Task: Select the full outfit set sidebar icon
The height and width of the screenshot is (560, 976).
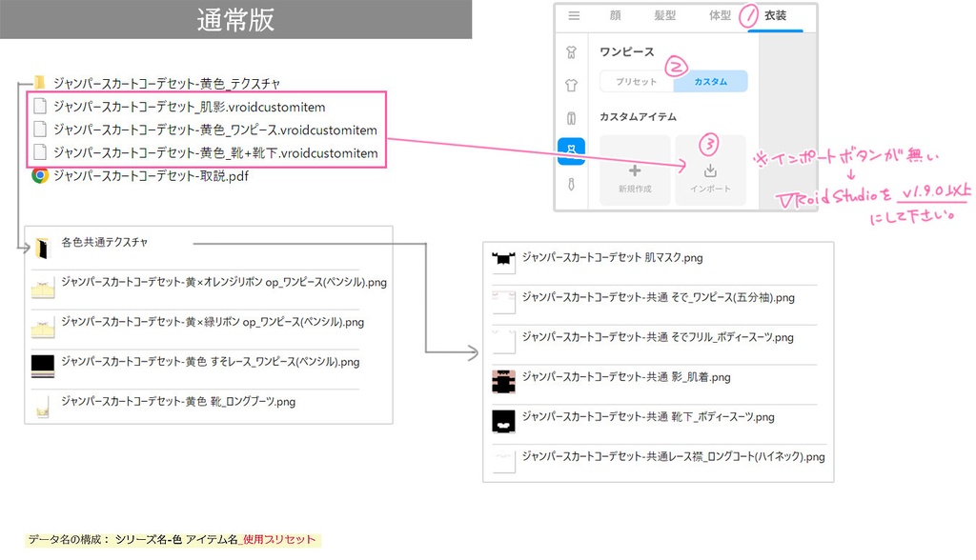Action: click(x=572, y=52)
